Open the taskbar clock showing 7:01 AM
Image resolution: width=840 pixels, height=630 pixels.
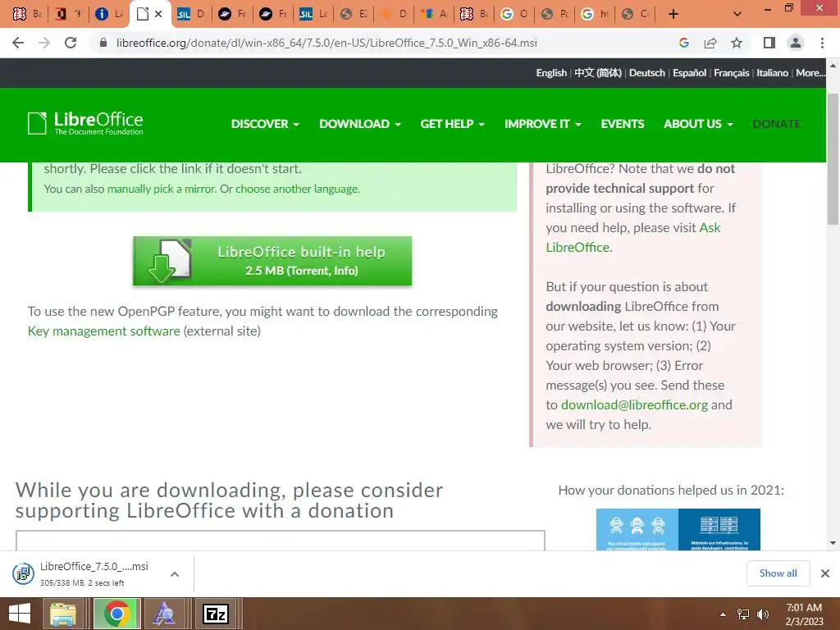[x=804, y=614]
